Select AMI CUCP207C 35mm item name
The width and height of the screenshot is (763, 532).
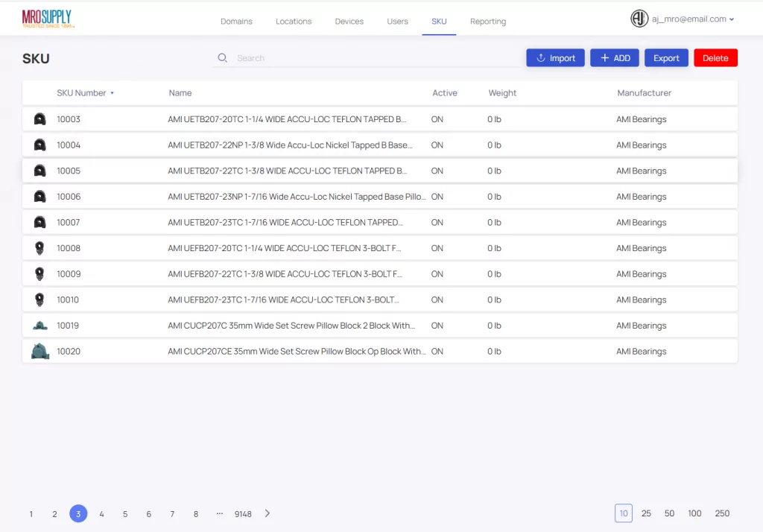[x=291, y=326]
